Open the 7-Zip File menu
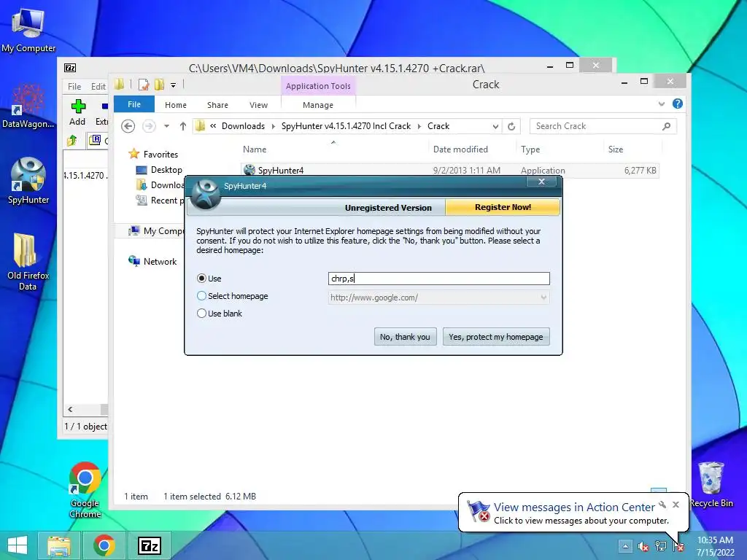 (x=74, y=87)
